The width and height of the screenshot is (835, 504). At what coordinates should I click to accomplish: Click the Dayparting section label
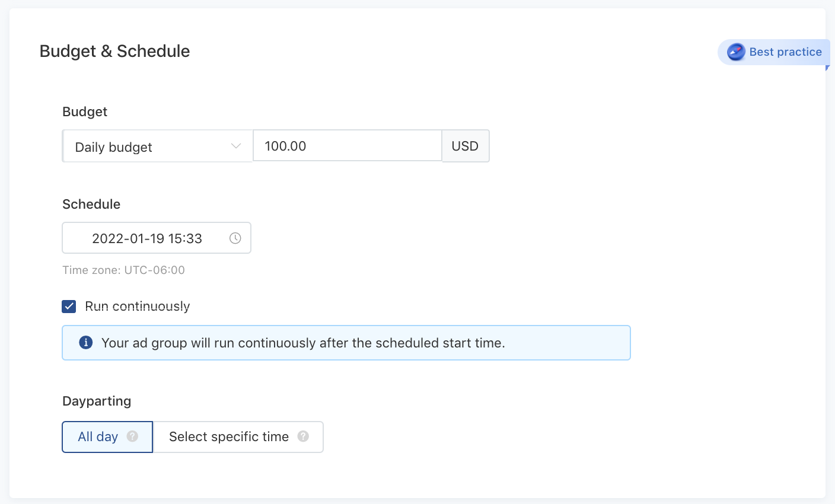(97, 401)
